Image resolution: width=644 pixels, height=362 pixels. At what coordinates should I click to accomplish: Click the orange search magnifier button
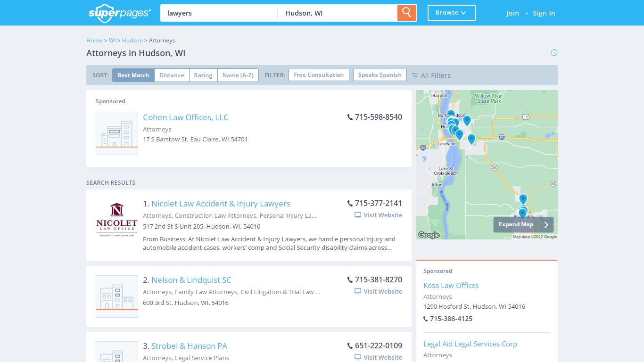407,13
